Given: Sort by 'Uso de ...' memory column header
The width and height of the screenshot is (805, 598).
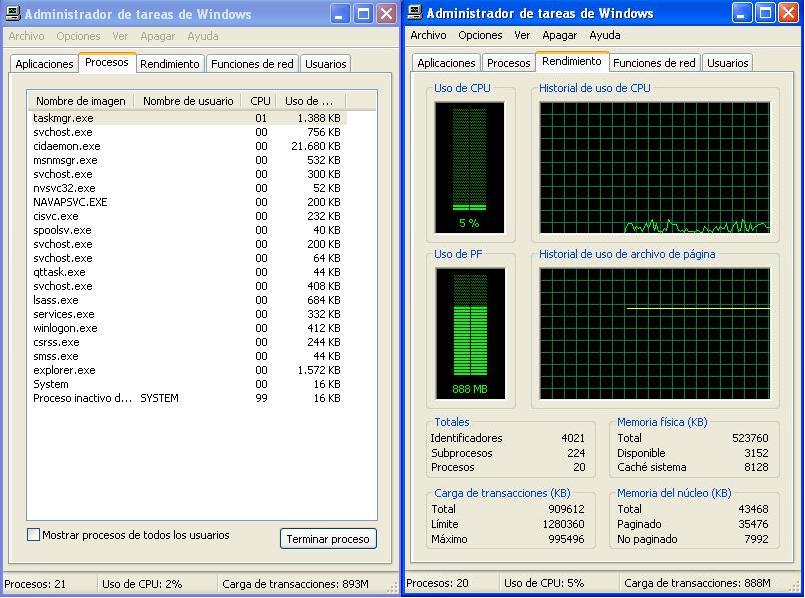Looking at the screenshot, I should (x=311, y=101).
